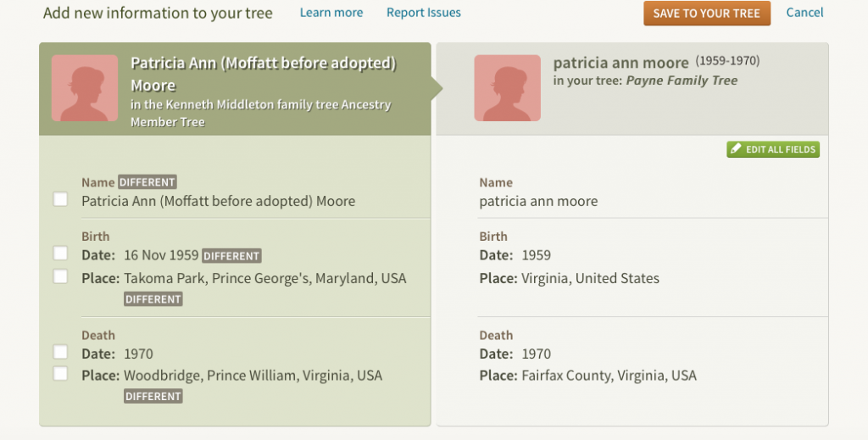Click the patricia ann moore header name

(620, 63)
